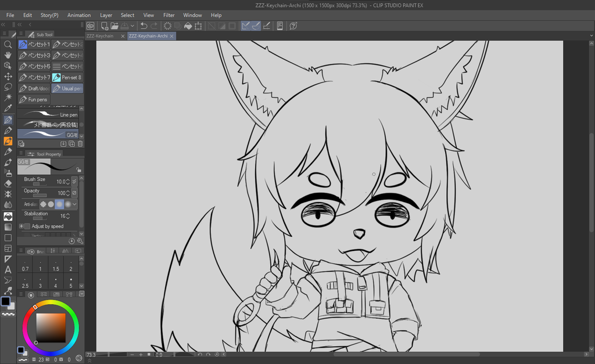Select the Text tool
The width and height of the screenshot is (595, 364).
[x=8, y=269]
